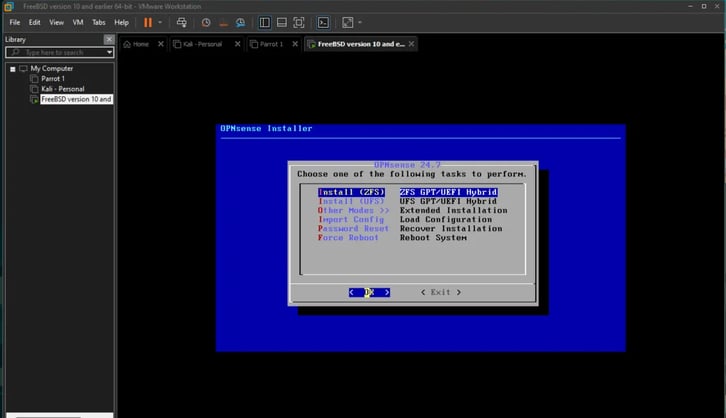Screen dimensions: 726x418
Task: Open the Help menu
Action: pos(121,22)
